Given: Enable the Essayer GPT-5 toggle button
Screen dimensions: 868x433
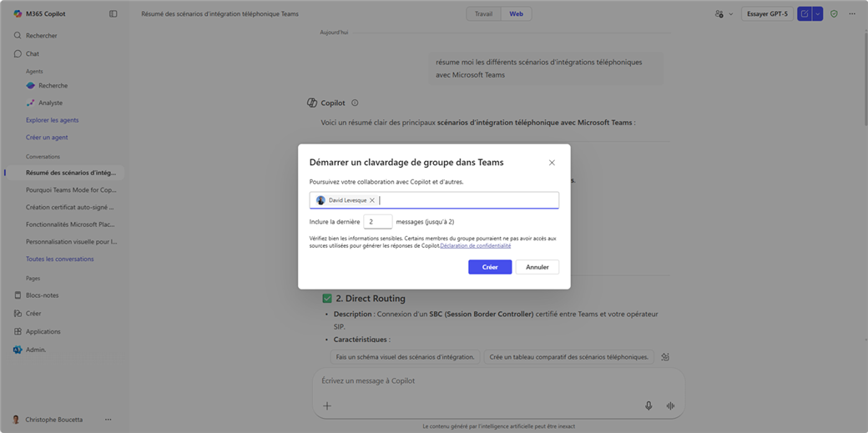Looking at the screenshot, I should pos(766,14).
